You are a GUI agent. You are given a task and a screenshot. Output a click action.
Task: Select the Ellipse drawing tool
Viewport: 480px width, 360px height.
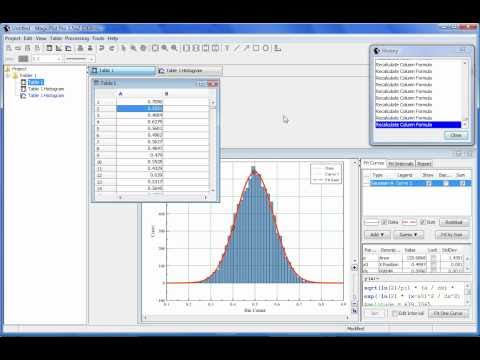(x=266, y=48)
